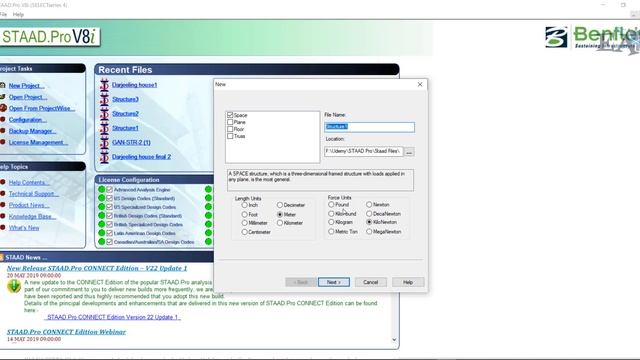
Task: Toggle US Design Codes (Standard) checkbox
Action: click(109, 198)
